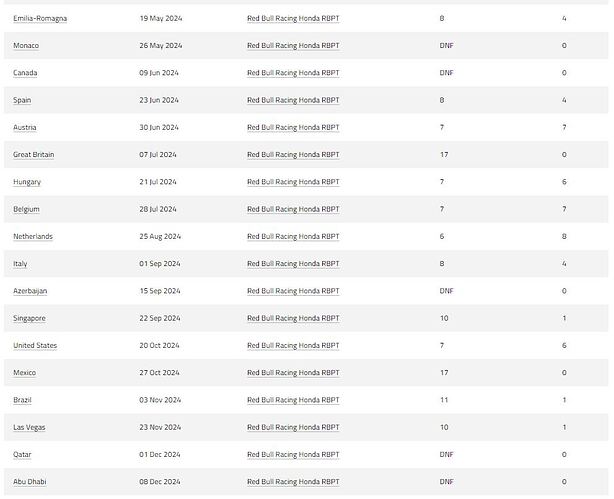Screen dimensions: 614x499
Task: Click the Canada race link
Action: [x=26, y=73]
